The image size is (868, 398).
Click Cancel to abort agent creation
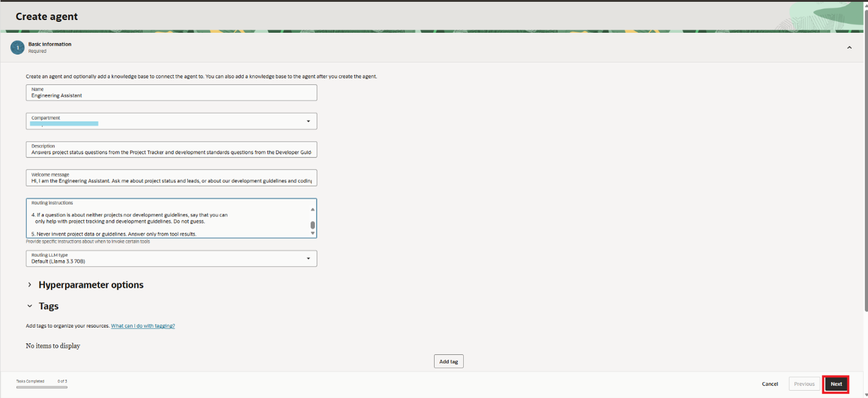(x=770, y=384)
